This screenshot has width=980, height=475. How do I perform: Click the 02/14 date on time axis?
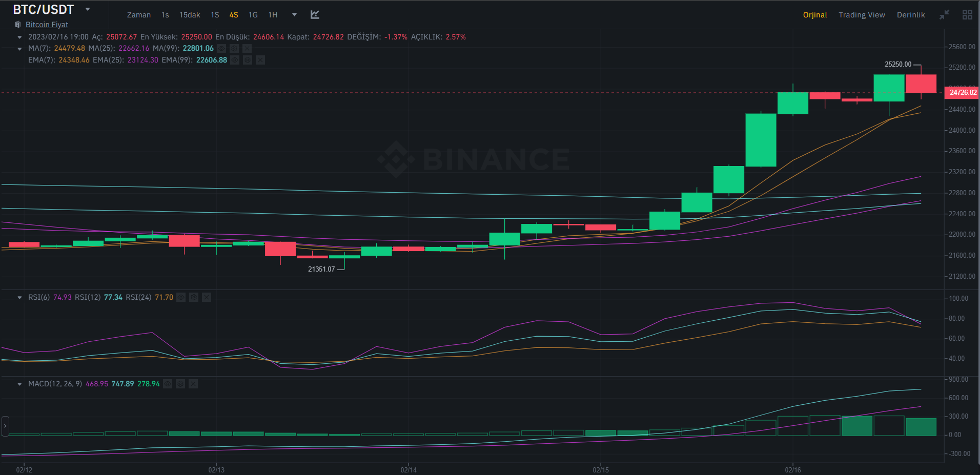(409, 470)
